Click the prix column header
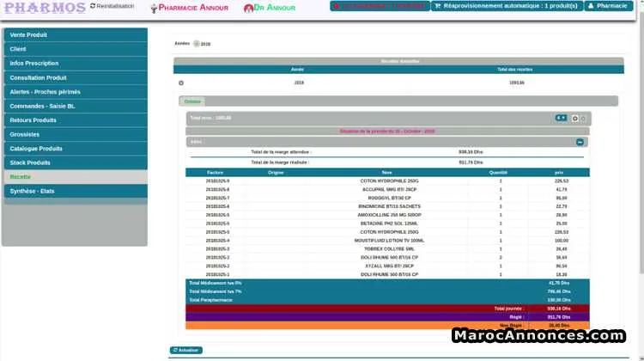This screenshot has width=644, height=361. [x=559, y=173]
